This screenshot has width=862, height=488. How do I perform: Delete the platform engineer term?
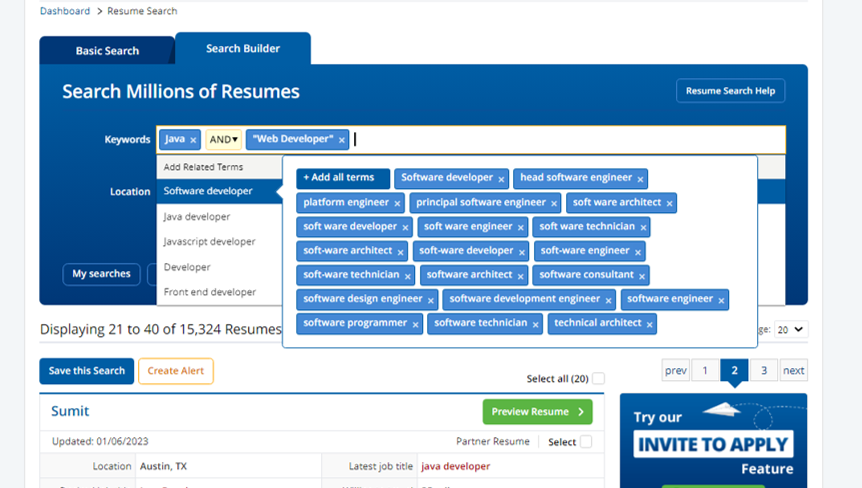pyautogui.click(x=397, y=203)
